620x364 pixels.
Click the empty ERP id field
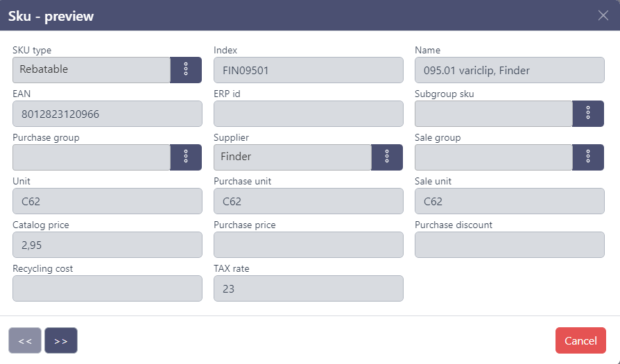pyautogui.click(x=309, y=114)
